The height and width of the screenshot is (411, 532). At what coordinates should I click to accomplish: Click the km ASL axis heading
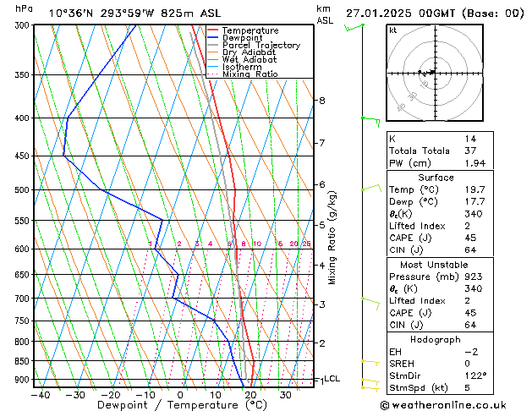pyautogui.click(x=325, y=14)
